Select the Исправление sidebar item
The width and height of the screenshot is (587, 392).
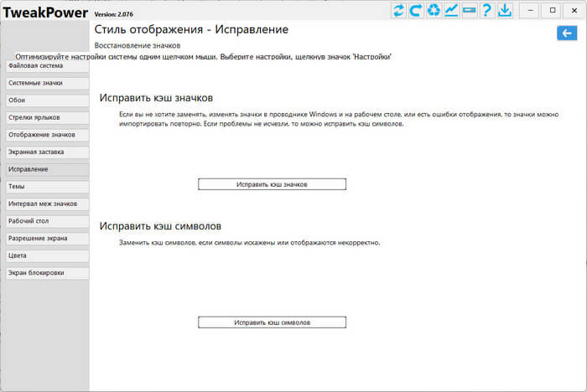47,169
